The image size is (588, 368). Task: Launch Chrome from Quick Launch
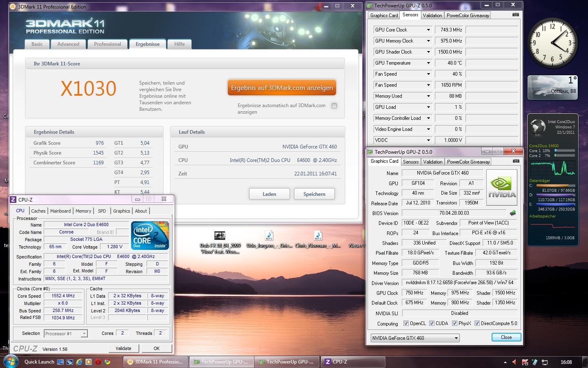click(x=107, y=362)
